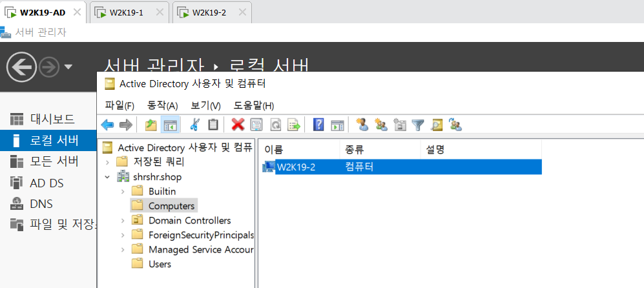The height and width of the screenshot is (288, 644).
Task: Select the ForeignSecurityPrincipals container
Action: [x=201, y=235]
